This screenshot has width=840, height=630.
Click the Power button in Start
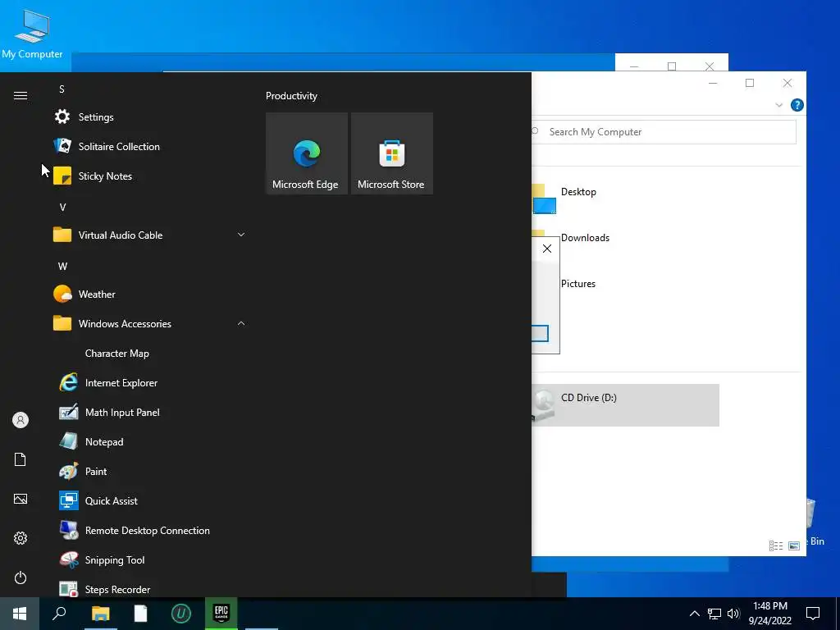(21, 577)
